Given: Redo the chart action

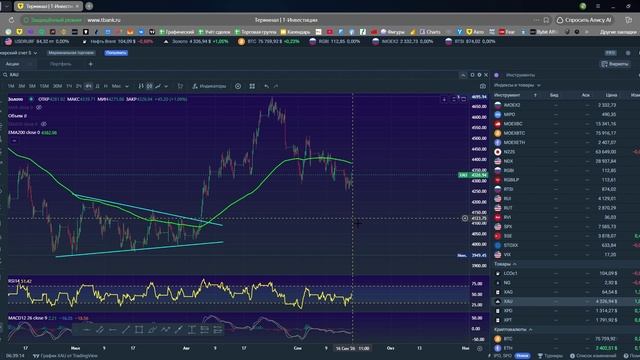Looking at the screenshot, I should pyautogui.click(x=276, y=86).
